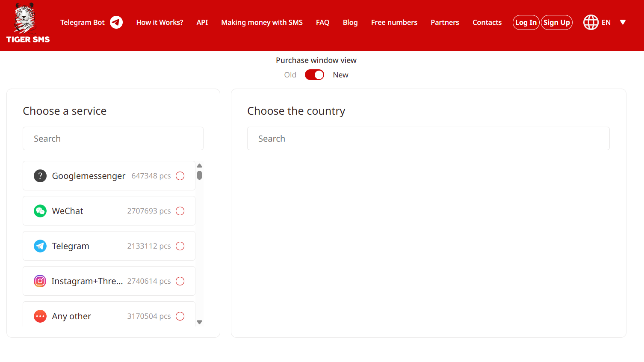644x362 pixels.
Task: Click the Any other red dots icon
Action: coord(40,316)
